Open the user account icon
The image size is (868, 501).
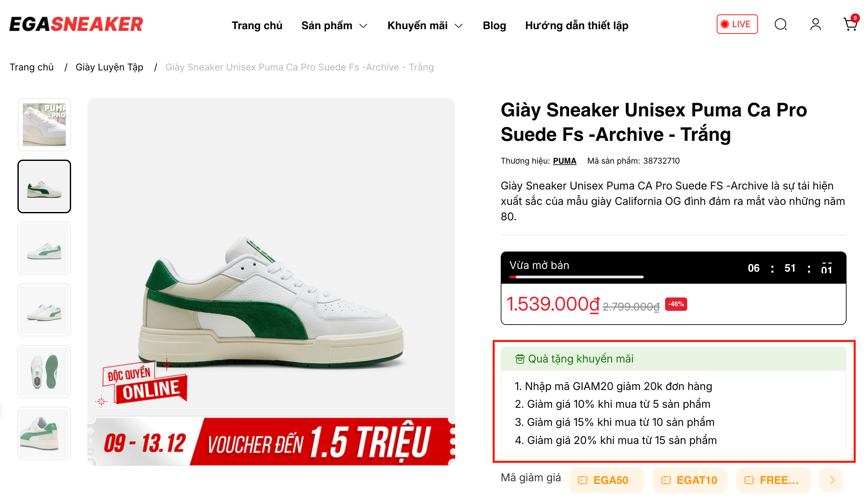815,25
